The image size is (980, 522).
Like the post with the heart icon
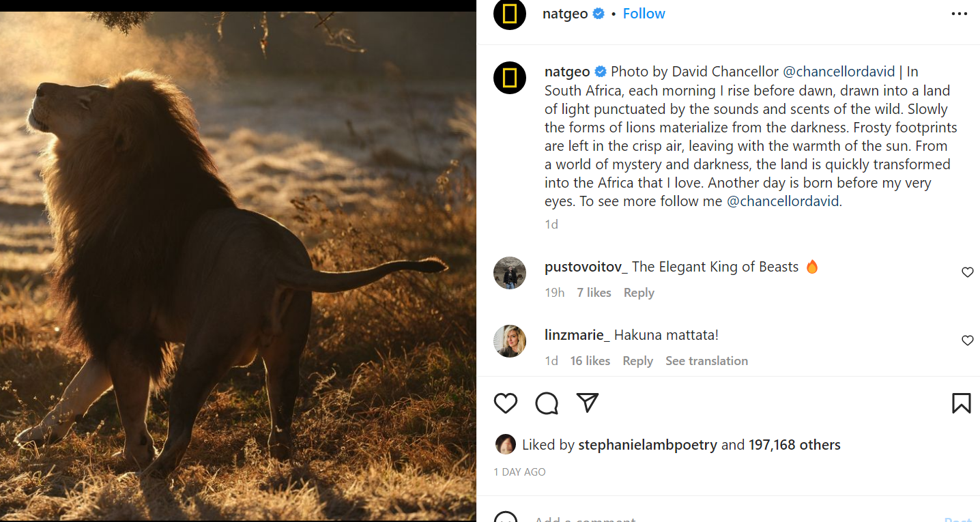(x=506, y=403)
